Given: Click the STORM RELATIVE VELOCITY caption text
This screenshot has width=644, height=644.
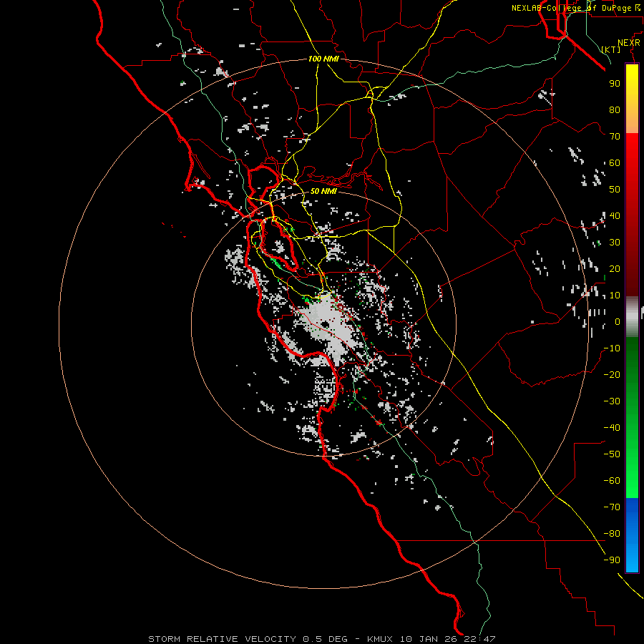Looking at the screenshot, I should coord(222,639).
